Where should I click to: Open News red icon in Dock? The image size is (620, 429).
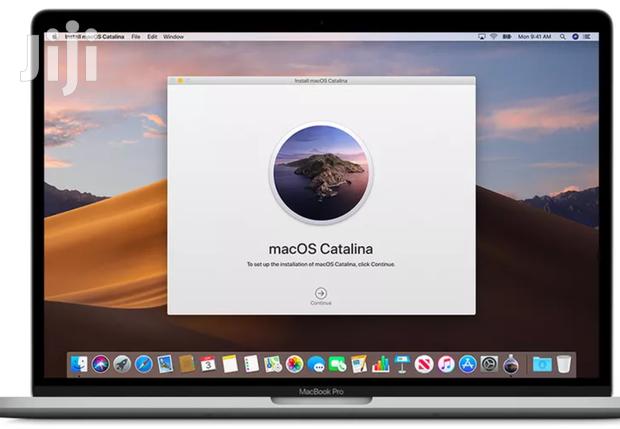pyautogui.click(x=424, y=364)
